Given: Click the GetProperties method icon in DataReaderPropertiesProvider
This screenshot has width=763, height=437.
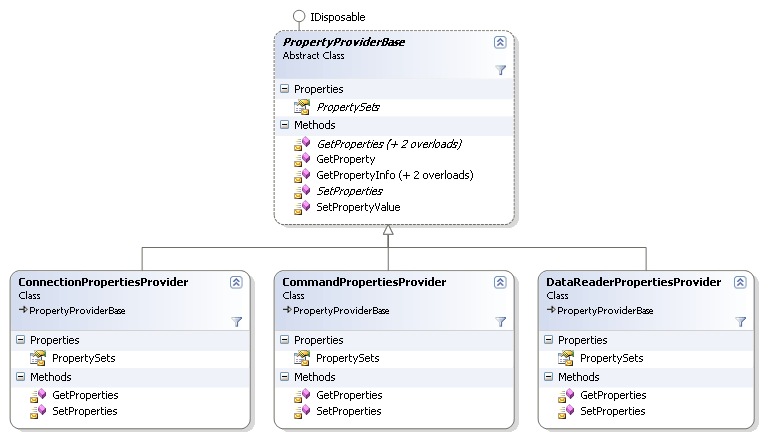Looking at the screenshot, I should (x=566, y=395).
